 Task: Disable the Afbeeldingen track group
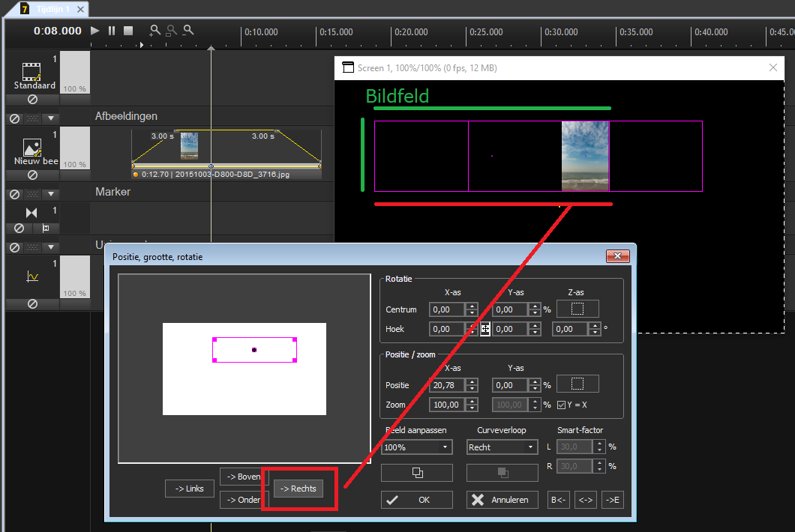click(13, 118)
